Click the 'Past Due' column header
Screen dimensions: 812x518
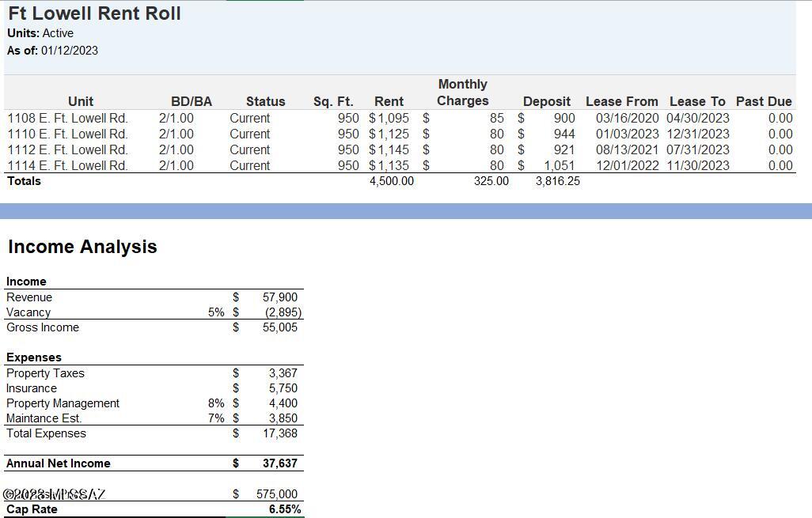(x=764, y=101)
